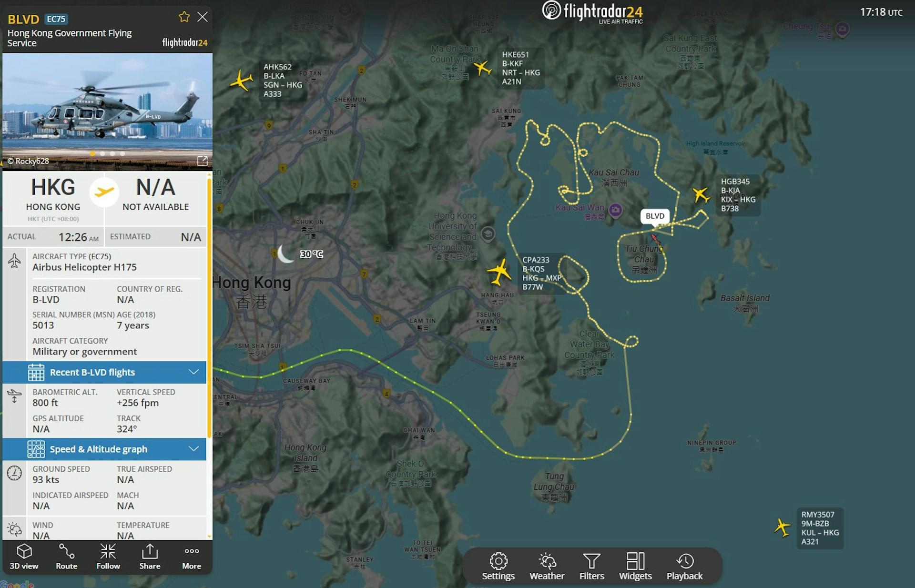915x588 pixels.
Task: Share this flight
Action: coord(150,557)
